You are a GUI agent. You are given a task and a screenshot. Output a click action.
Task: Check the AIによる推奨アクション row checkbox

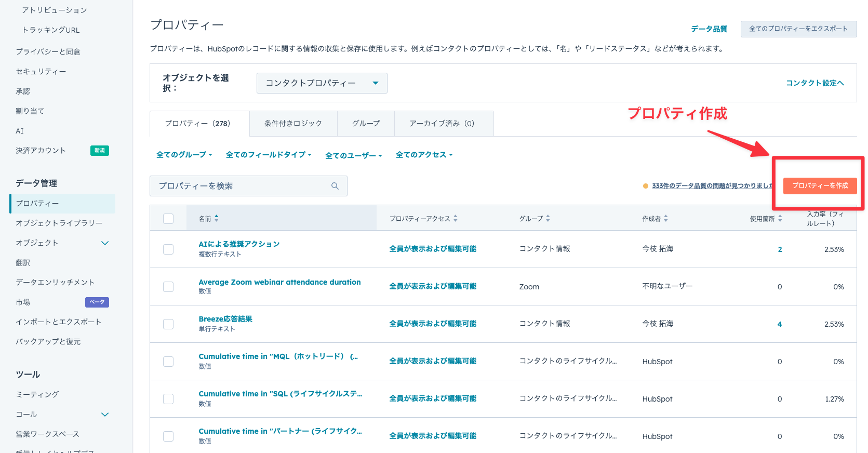[168, 249]
